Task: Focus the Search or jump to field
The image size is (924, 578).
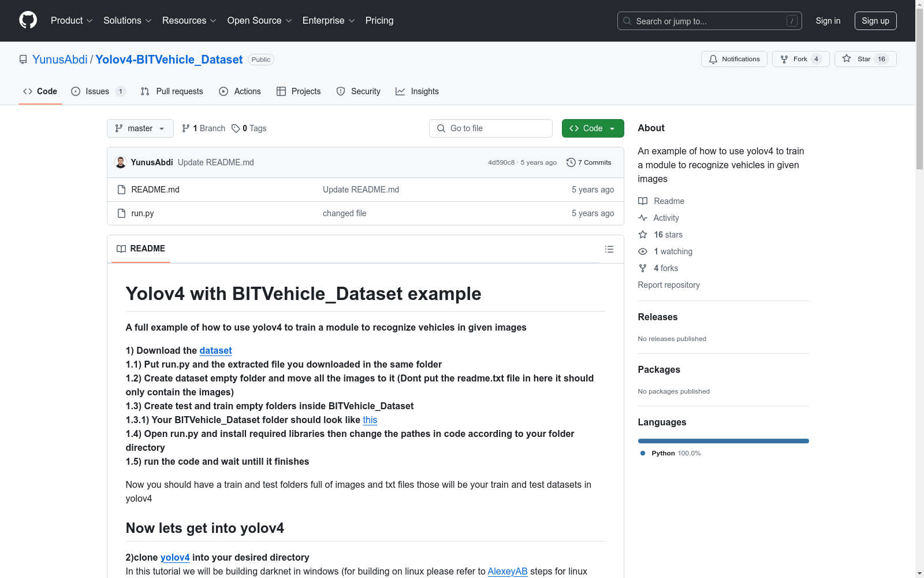Action: point(710,21)
